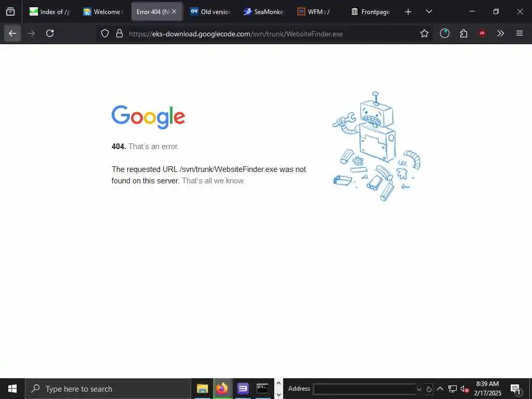Switch to the Index of tab
Image resolution: width=532 pixels, height=399 pixels.
(x=50, y=12)
